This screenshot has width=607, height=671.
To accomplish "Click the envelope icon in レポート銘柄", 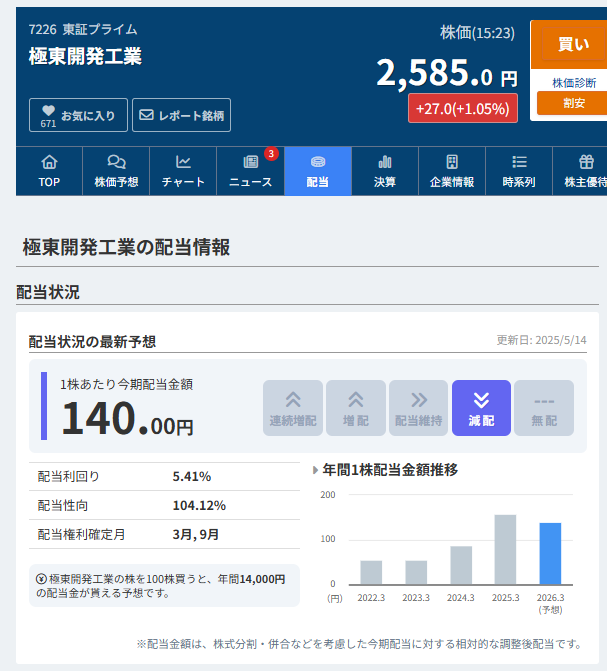I will click(146, 115).
